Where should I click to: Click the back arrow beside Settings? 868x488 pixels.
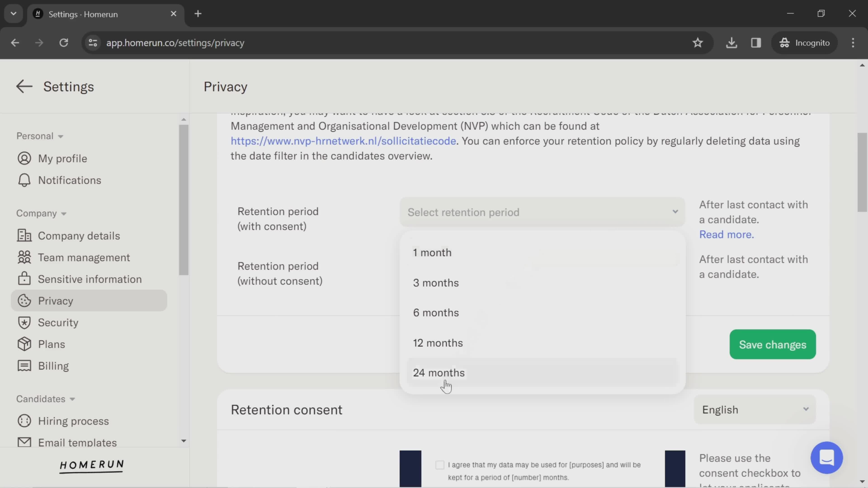(x=24, y=87)
